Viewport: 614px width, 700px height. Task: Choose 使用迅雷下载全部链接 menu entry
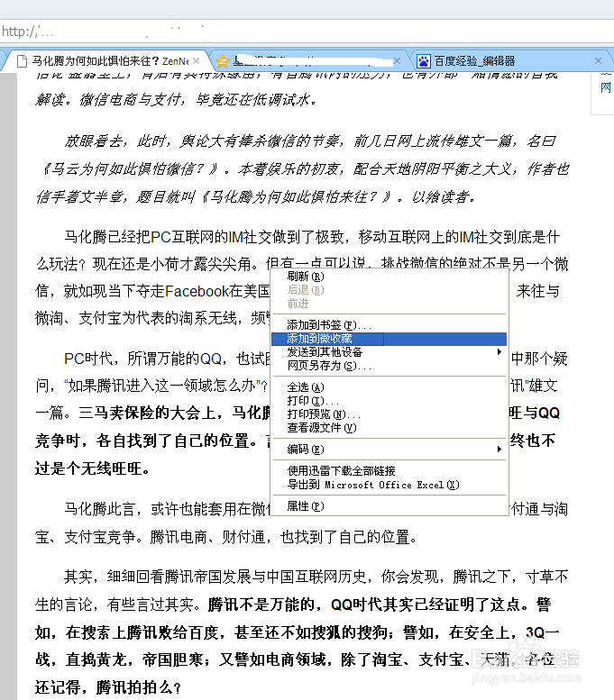tap(389, 470)
